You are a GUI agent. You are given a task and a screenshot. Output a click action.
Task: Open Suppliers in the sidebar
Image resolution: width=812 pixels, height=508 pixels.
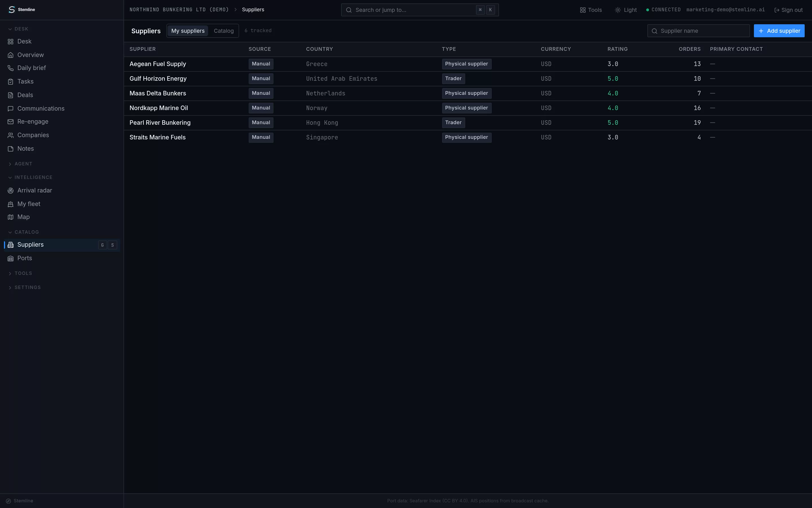click(x=62, y=245)
